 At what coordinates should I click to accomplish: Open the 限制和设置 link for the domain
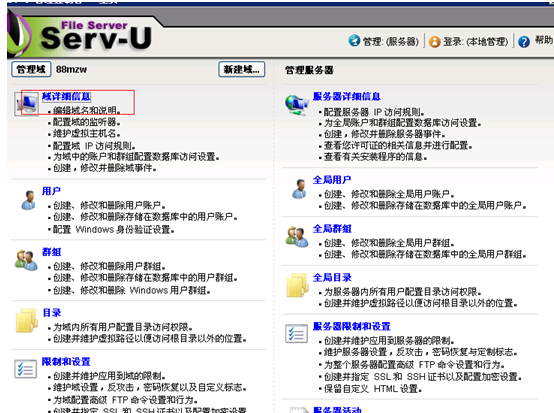click(66, 362)
